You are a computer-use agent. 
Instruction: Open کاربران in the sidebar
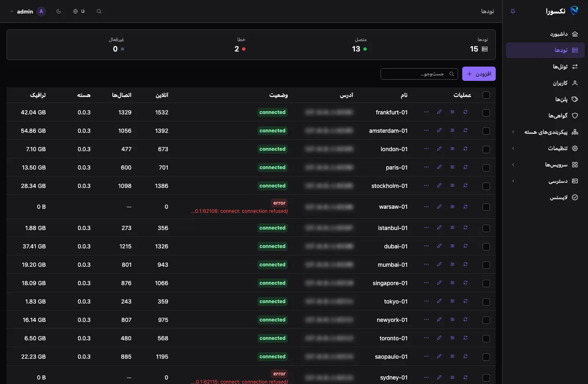[x=545, y=83]
